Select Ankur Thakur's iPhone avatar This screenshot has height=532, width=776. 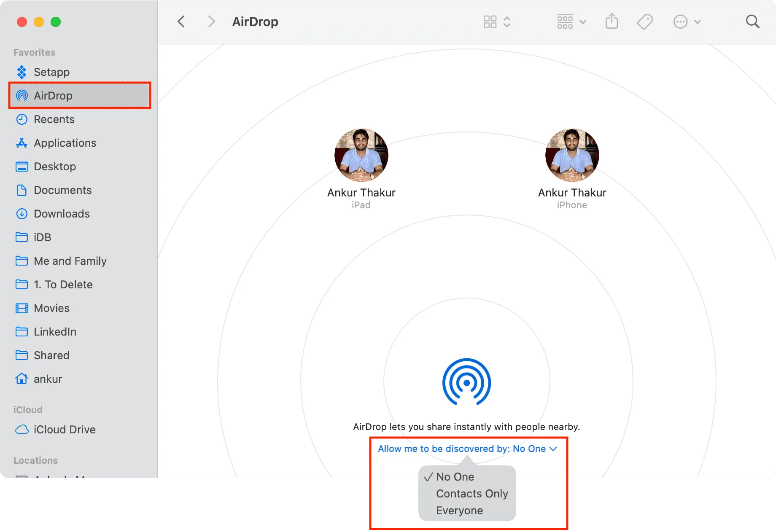(x=572, y=155)
